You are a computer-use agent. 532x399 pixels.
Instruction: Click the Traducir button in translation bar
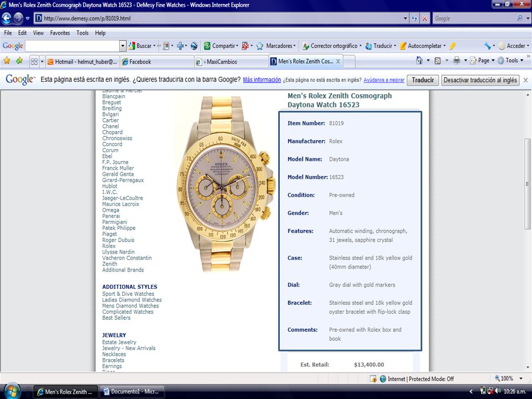click(x=423, y=80)
